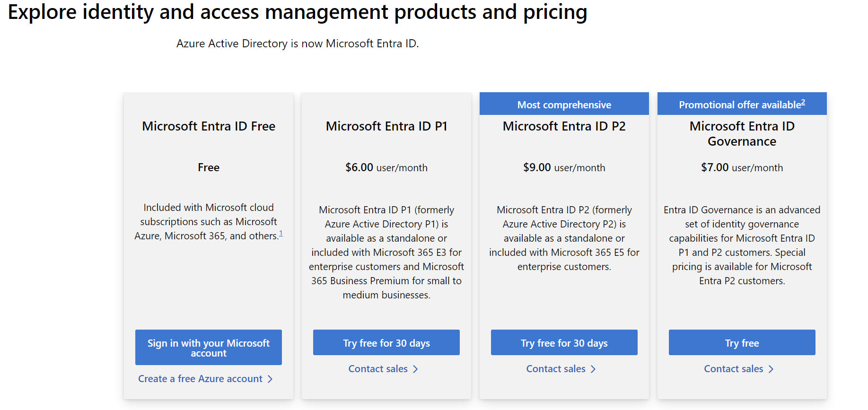
Task: Select the Microsoft Entra ID P2 heading
Action: click(564, 126)
